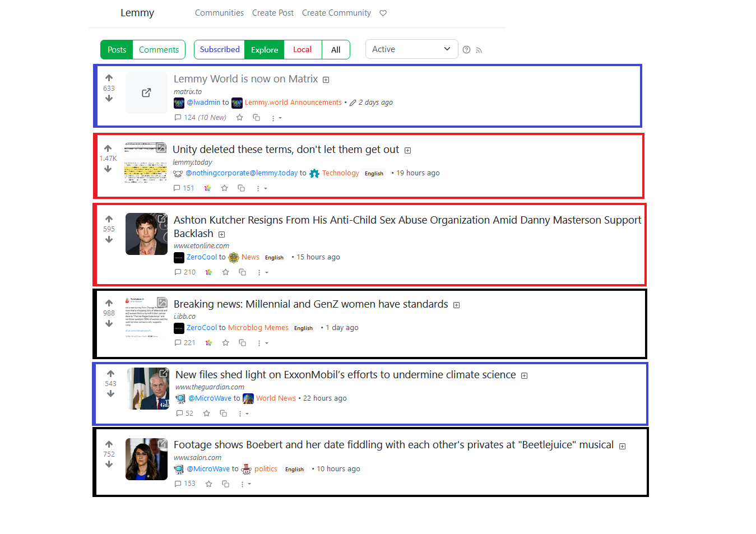Cross-post the ExxonMobil article using copy icon
Screen dimensions: 756x534
pyautogui.click(x=223, y=414)
